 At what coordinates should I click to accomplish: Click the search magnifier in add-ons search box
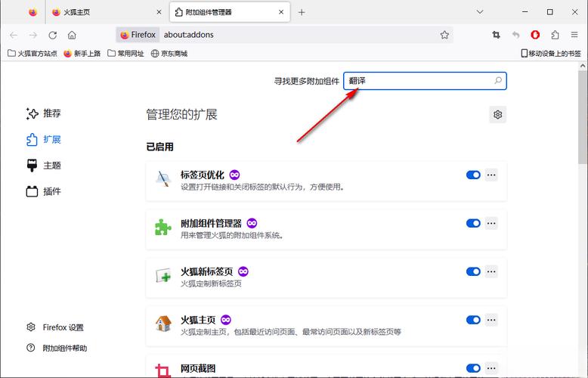tap(498, 81)
